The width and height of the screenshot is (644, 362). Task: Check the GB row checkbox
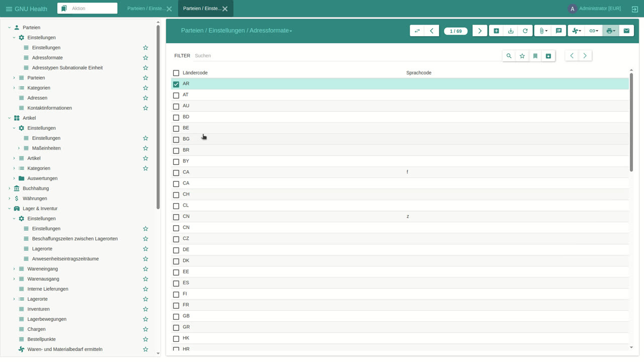click(176, 317)
